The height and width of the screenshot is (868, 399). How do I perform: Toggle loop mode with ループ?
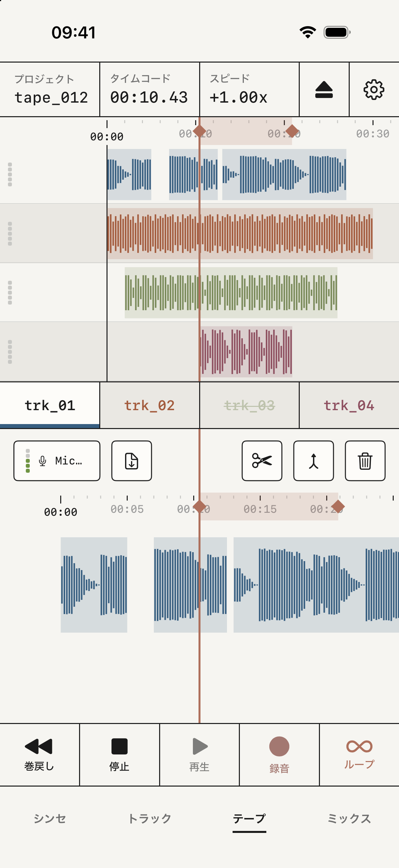[359, 755]
